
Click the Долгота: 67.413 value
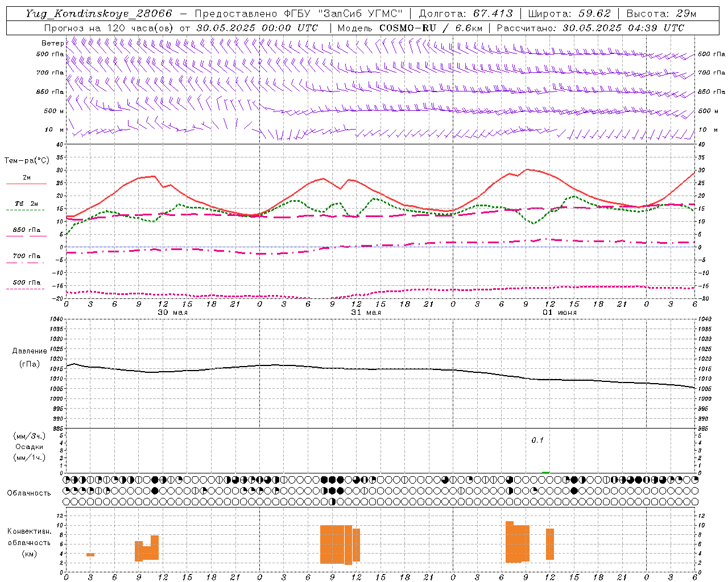466,14
